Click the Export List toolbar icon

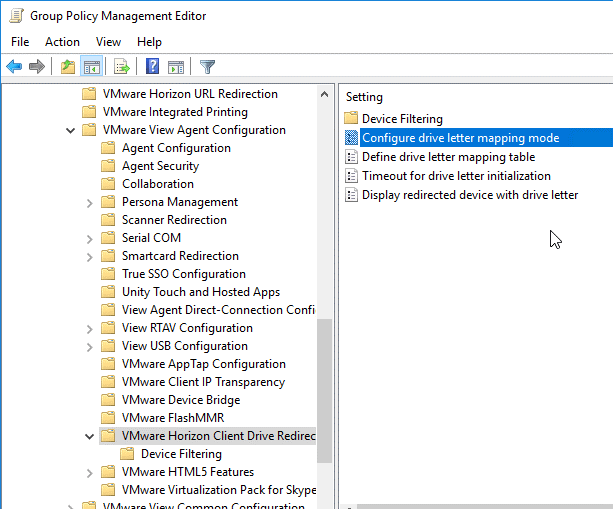122,66
